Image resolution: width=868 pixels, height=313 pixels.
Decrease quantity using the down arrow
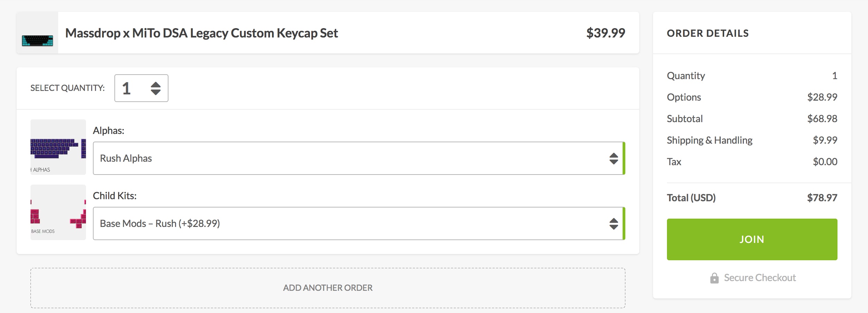(x=156, y=92)
